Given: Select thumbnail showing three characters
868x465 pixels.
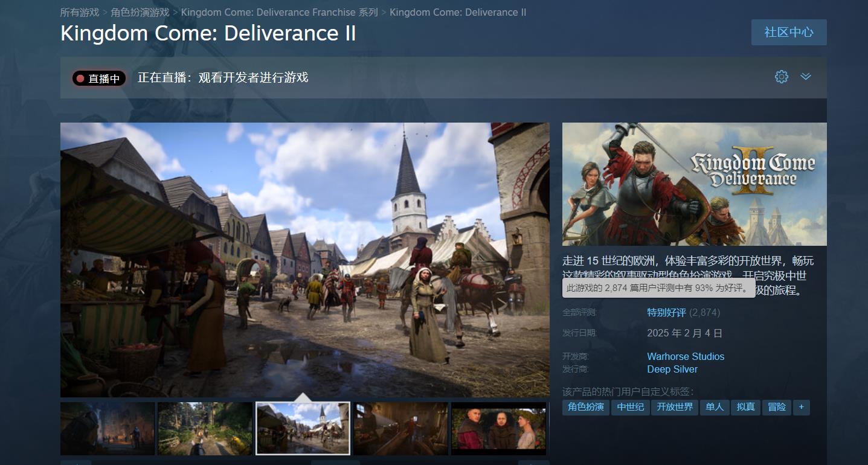Looking at the screenshot, I should point(498,428).
